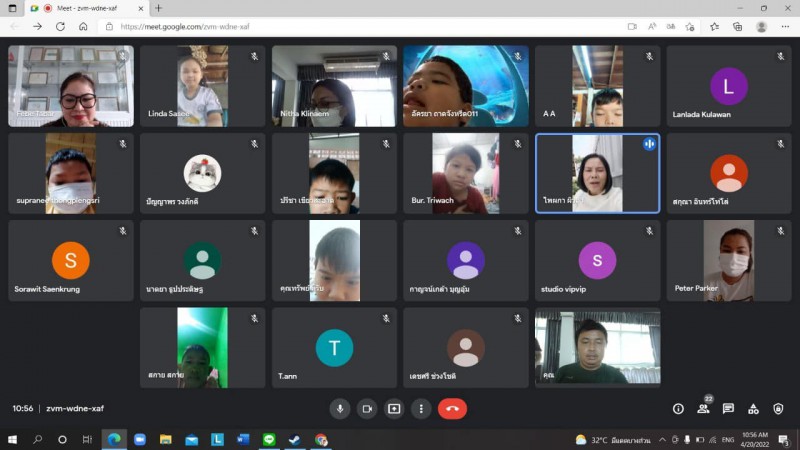Refresh the Meet page
The image size is (800, 450).
[x=60, y=27]
